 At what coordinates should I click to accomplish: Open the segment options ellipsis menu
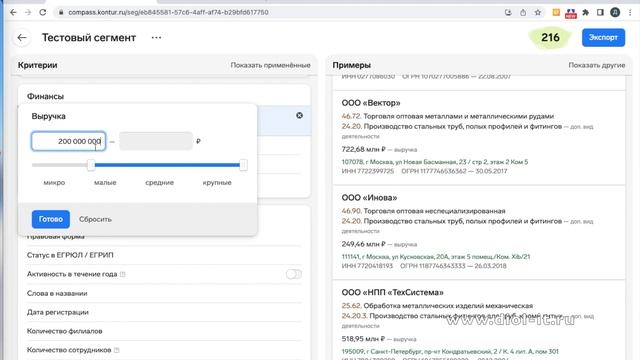tap(156, 38)
